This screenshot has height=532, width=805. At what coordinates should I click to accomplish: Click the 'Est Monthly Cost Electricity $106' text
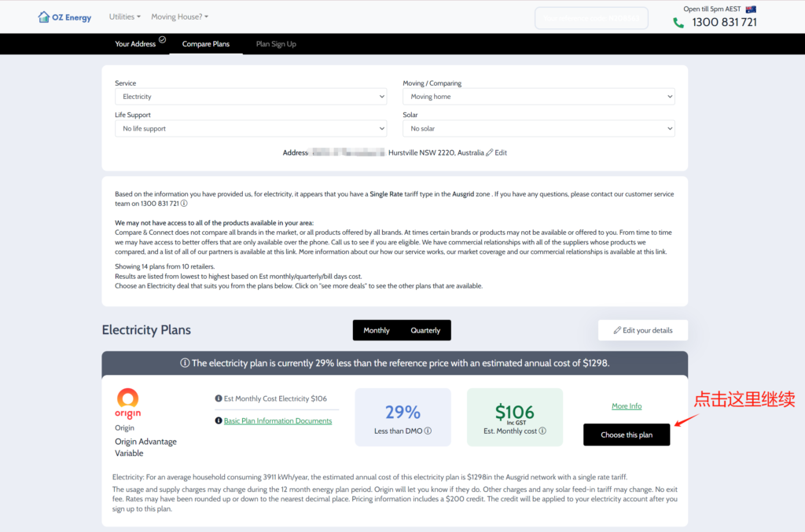pos(275,398)
